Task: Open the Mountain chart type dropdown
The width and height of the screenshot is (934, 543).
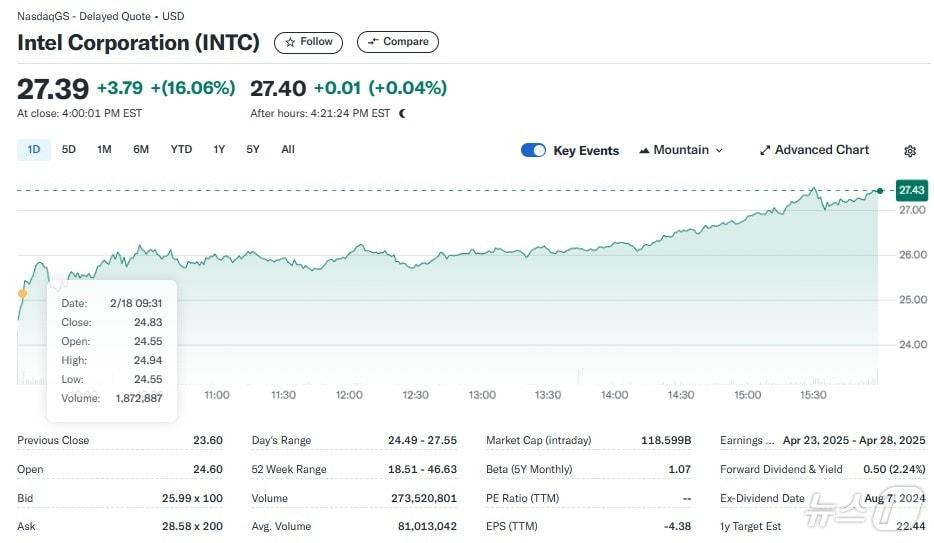Action: click(680, 150)
